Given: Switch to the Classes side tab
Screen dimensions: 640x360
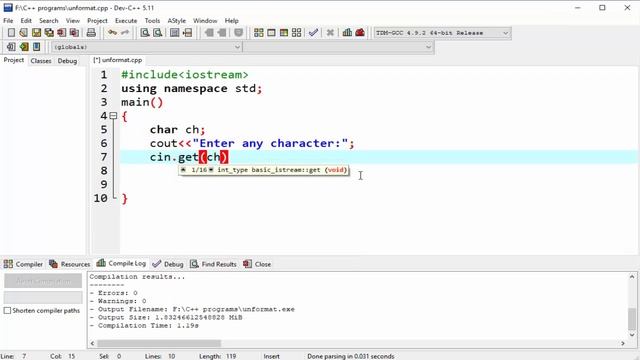Looking at the screenshot, I should coord(41,60).
